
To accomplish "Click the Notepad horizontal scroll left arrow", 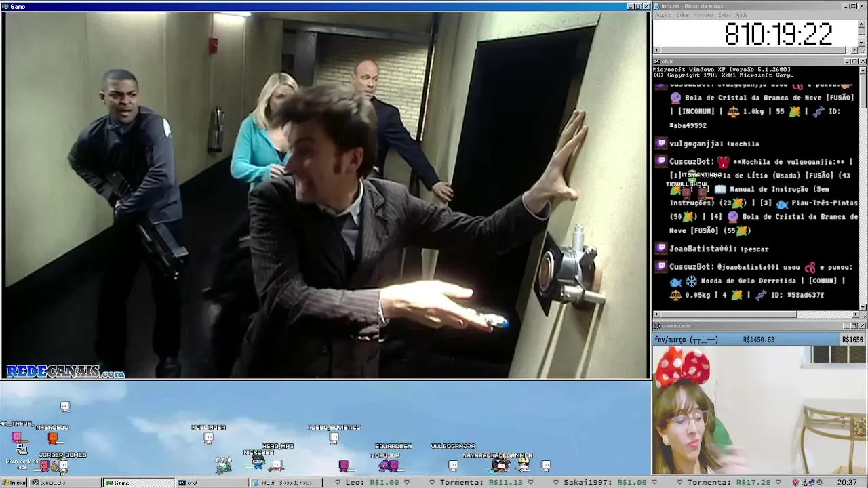I will (656, 50).
